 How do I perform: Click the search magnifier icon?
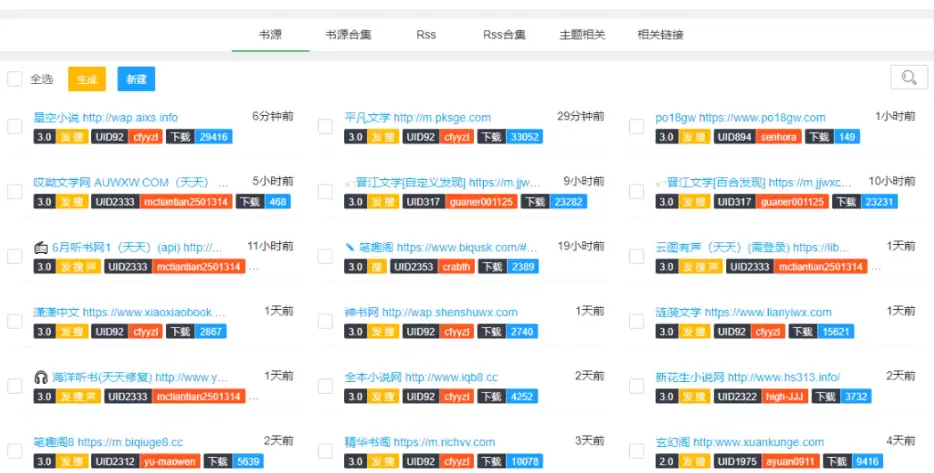[908, 78]
